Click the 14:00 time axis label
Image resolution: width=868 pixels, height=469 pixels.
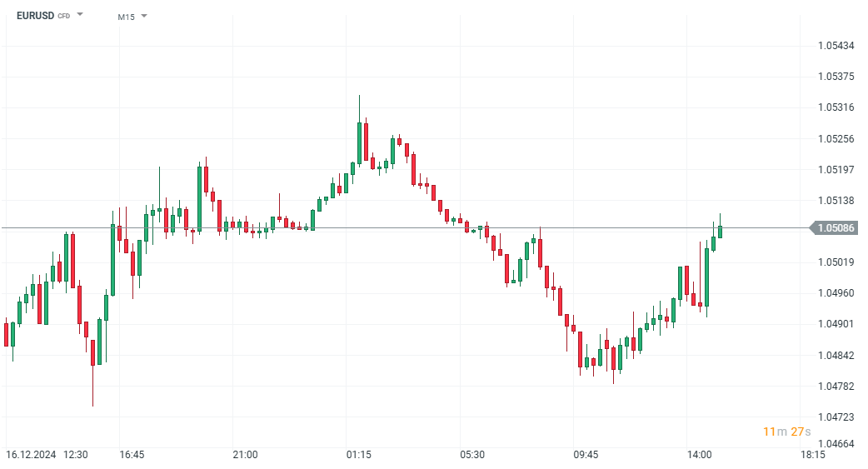pos(700,455)
